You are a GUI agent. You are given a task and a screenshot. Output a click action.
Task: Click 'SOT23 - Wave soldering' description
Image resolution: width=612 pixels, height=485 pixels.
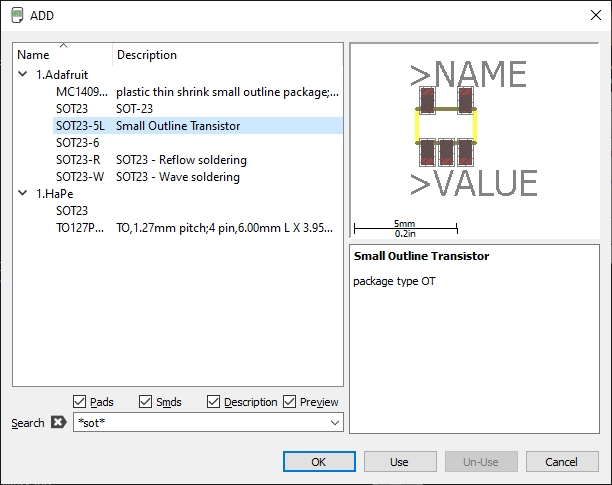pos(178,177)
